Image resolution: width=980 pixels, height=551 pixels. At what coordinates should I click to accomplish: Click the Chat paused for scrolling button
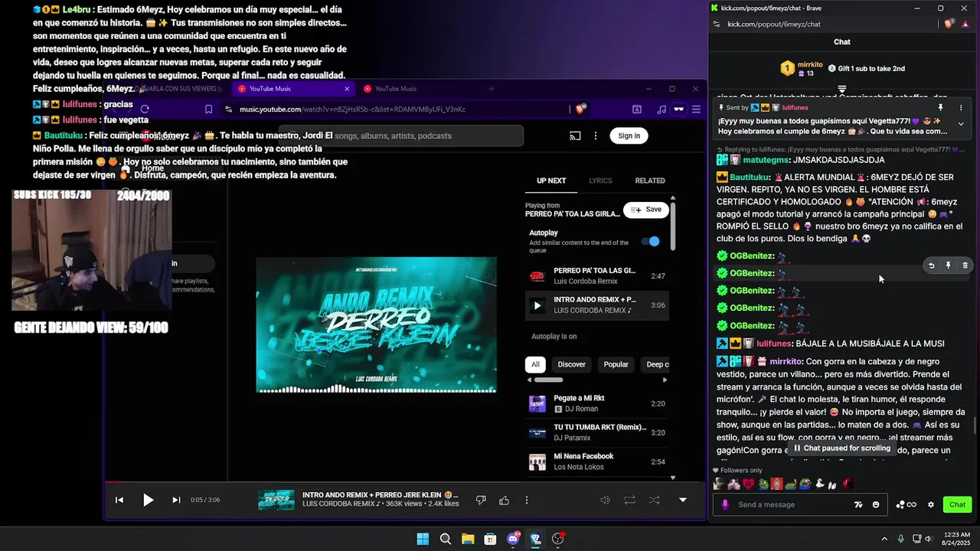(842, 448)
